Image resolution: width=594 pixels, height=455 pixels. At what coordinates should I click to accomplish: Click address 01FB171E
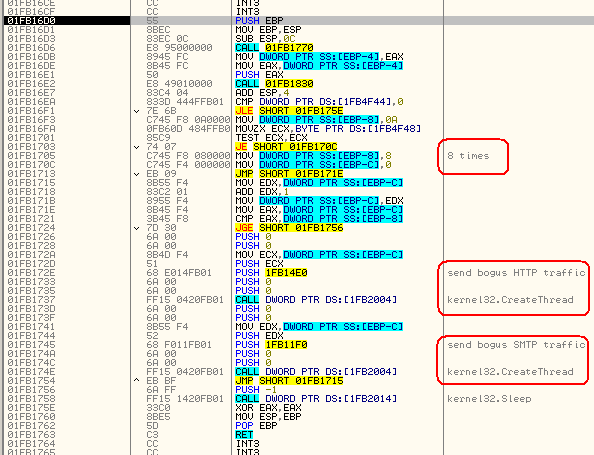31,210
